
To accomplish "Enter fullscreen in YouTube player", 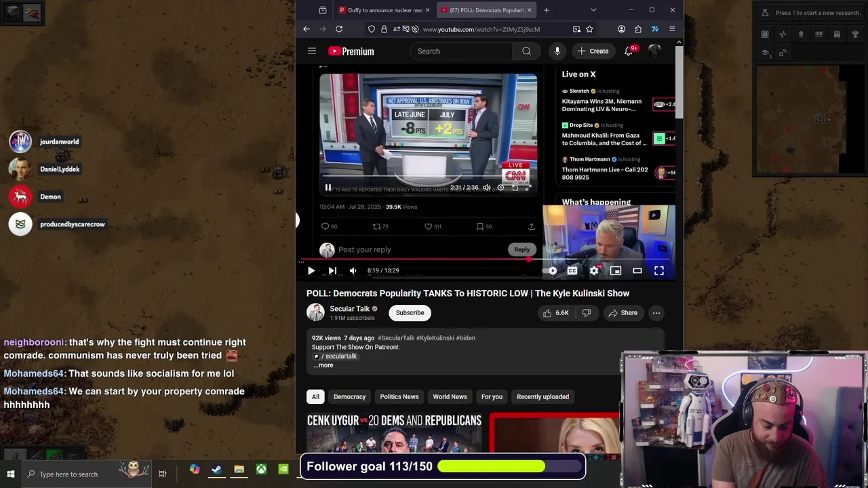I will coord(658,270).
